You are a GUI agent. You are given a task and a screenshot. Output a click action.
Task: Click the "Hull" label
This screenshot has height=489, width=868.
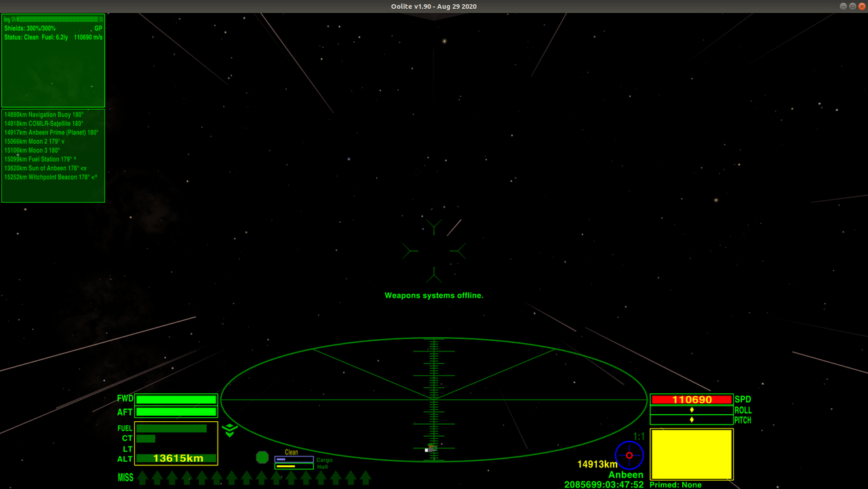point(323,467)
